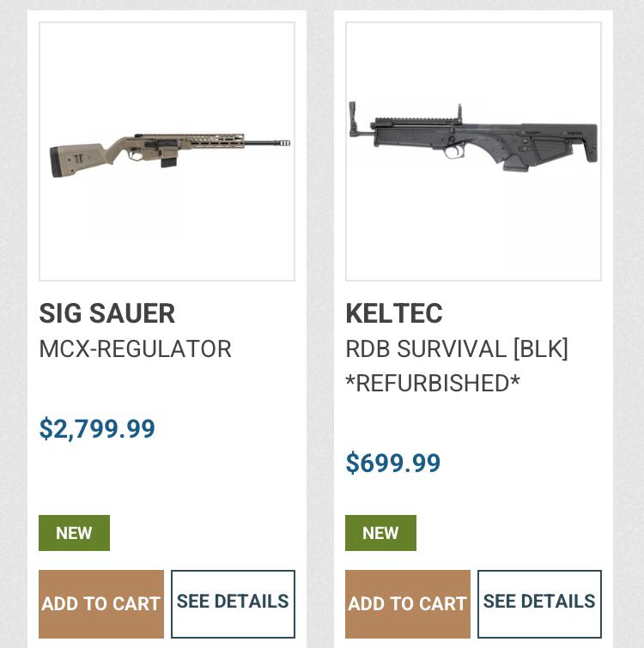This screenshot has width=644, height=648.
Task: Click the $699.99 price
Action: [x=393, y=463]
